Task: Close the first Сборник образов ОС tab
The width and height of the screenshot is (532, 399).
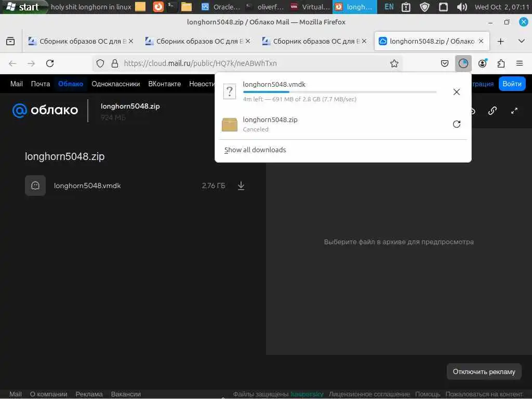Action: 131,41
